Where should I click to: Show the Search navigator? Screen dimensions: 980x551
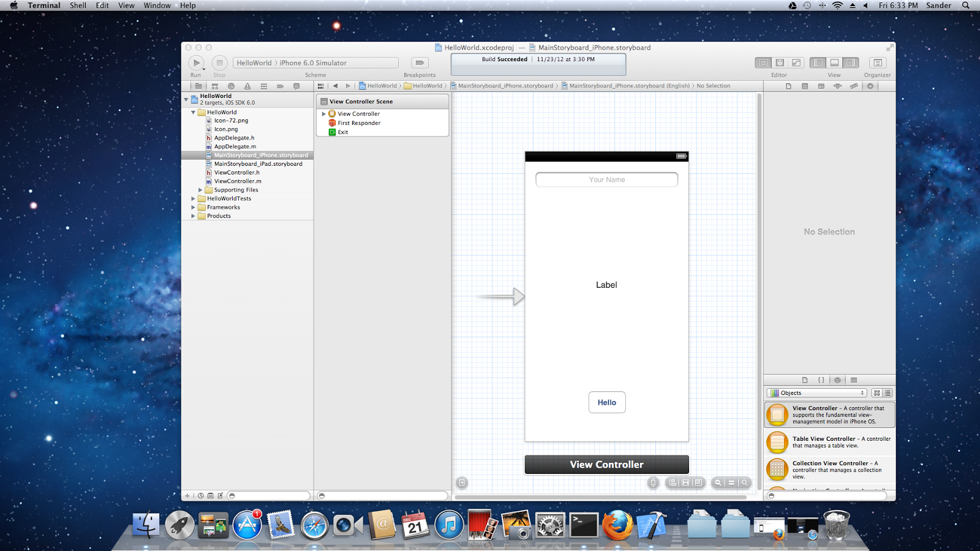(x=231, y=86)
